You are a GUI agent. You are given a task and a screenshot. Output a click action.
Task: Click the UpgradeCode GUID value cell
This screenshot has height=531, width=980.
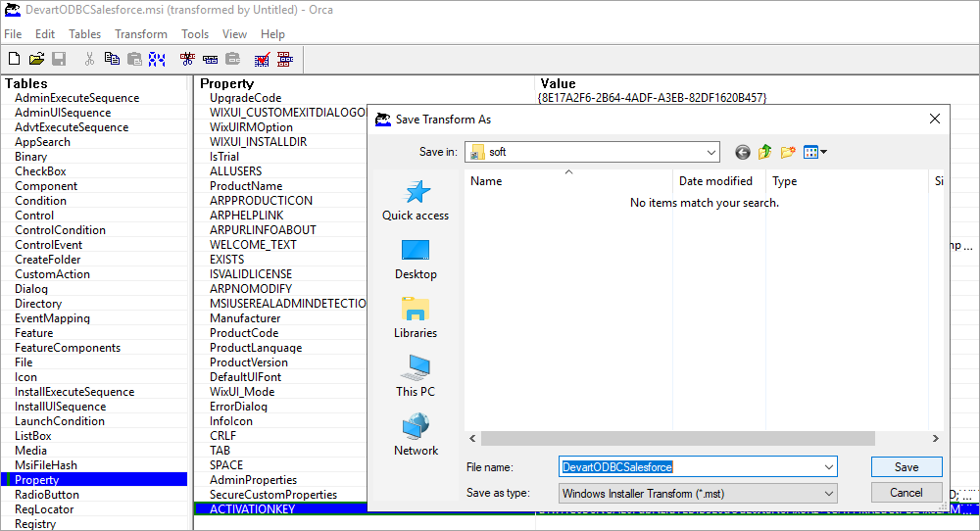pos(652,98)
